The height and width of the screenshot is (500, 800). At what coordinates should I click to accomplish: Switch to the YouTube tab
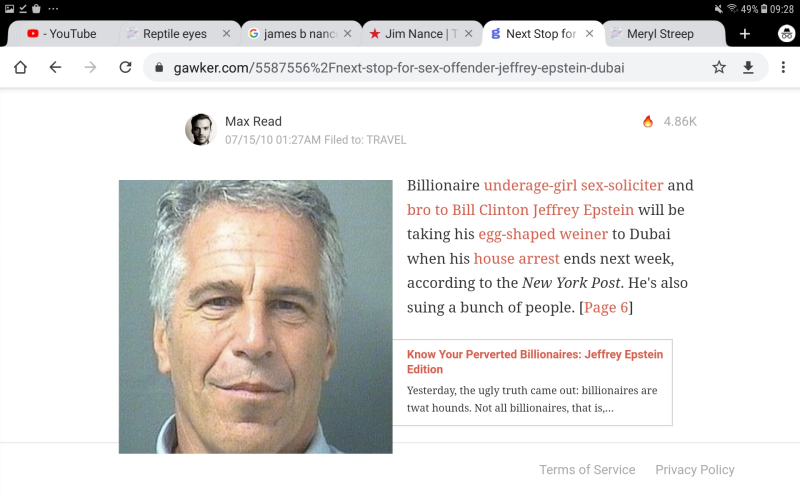coord(62,34)
